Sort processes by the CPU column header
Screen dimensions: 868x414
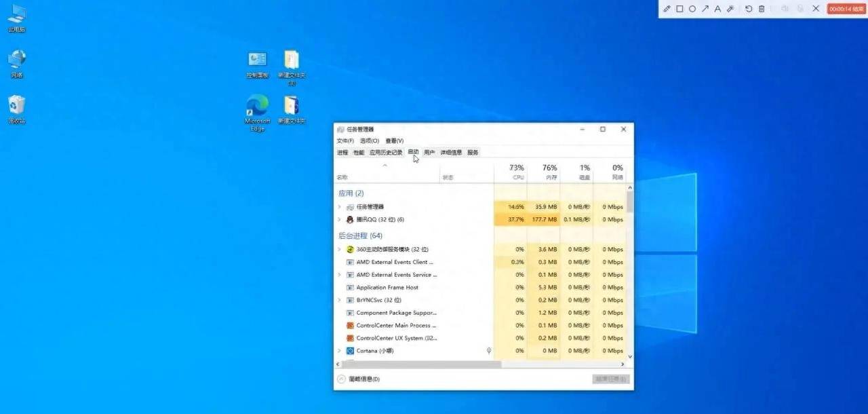tap(516, 171)
